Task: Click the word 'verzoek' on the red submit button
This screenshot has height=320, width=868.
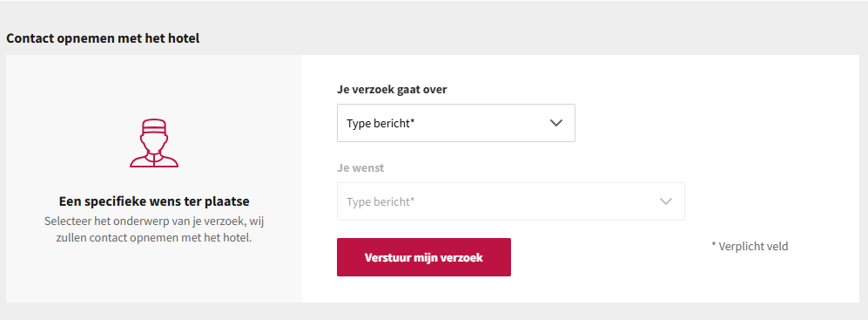Action: [466, 258]
